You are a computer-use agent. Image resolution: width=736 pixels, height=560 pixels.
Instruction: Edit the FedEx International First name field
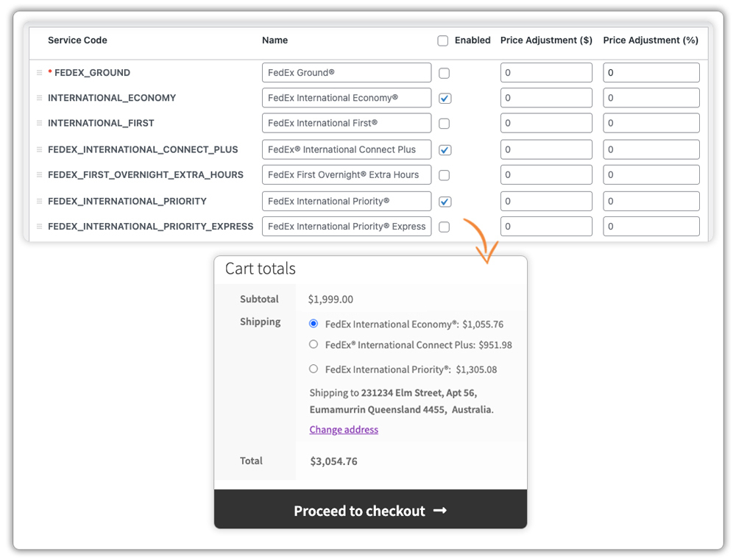347,123
